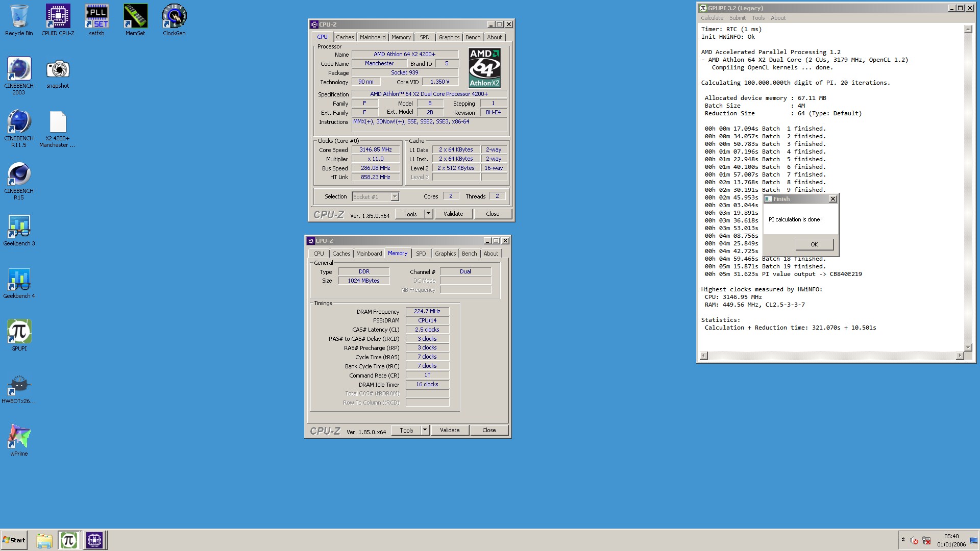This screenshot has height=551, width=980.
Task: Open Bench tab in bottom CPU-Z
Action: click(x=470, y=254)
